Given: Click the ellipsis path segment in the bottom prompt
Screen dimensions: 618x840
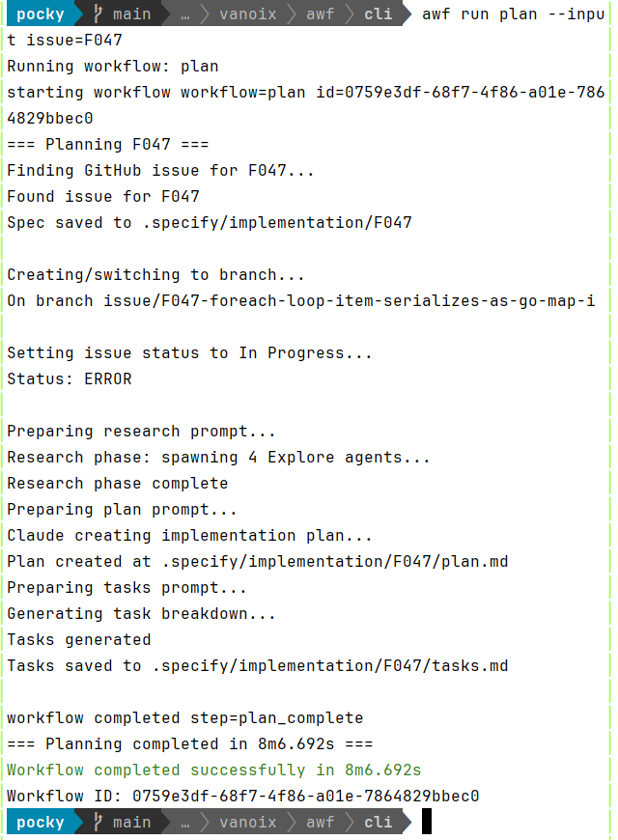Looking at the screenshot, I should (183, 822).
